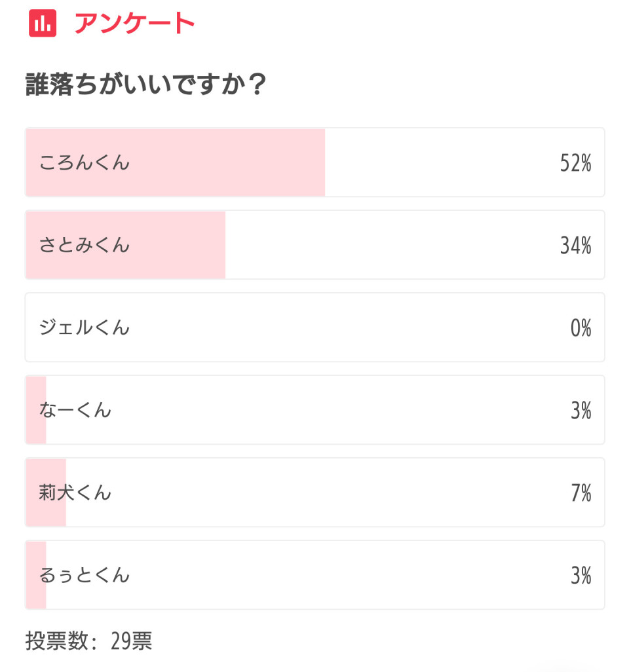Click the 0% result for ジェルくん

point(581,328)
